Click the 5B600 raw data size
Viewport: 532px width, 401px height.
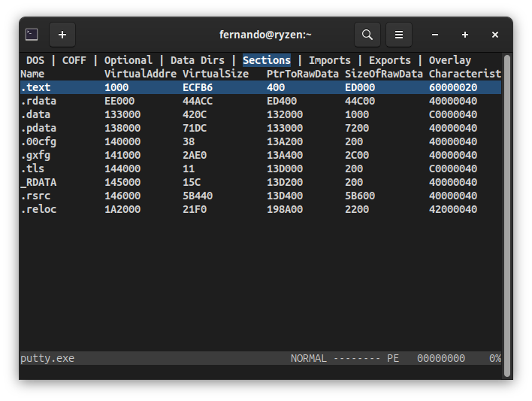(x=360, y=196)
